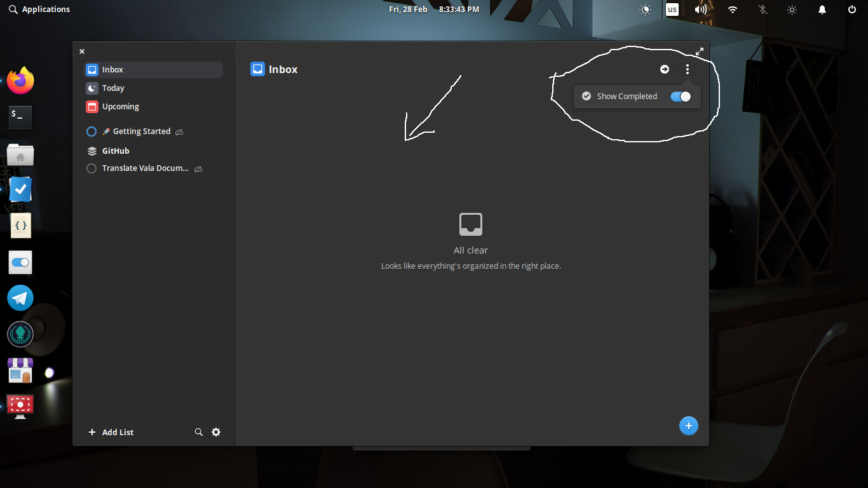Open the power session menu
Screen dimensions: 868x488
click(852, 10)
